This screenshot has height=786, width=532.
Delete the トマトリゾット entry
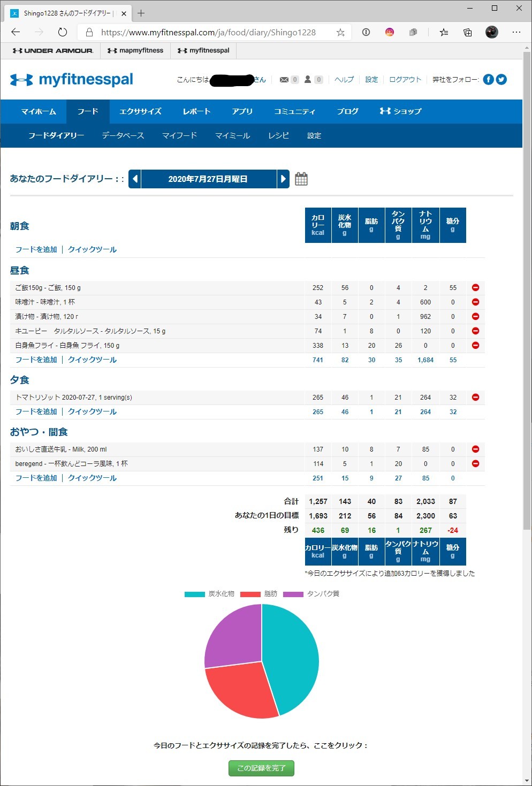pos(475,398)
